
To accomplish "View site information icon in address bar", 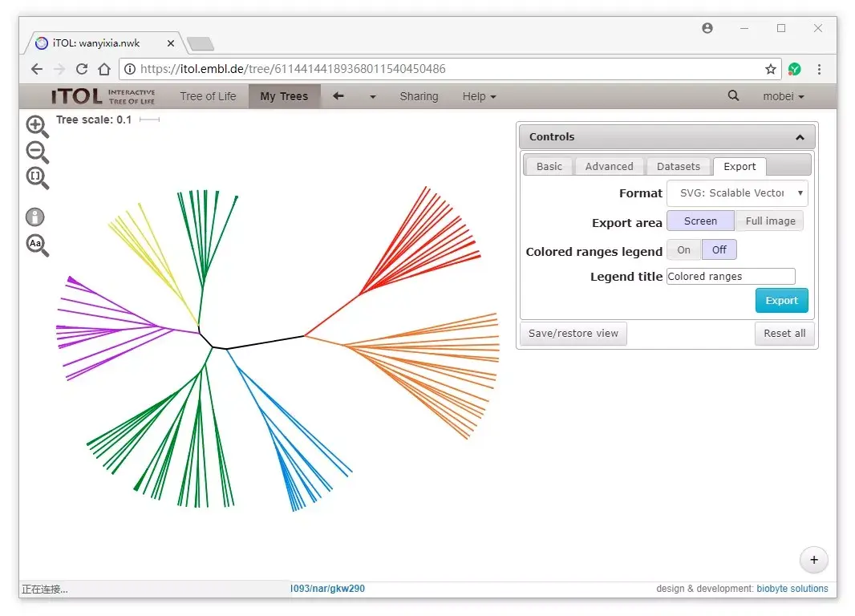I will pos(130,69).
